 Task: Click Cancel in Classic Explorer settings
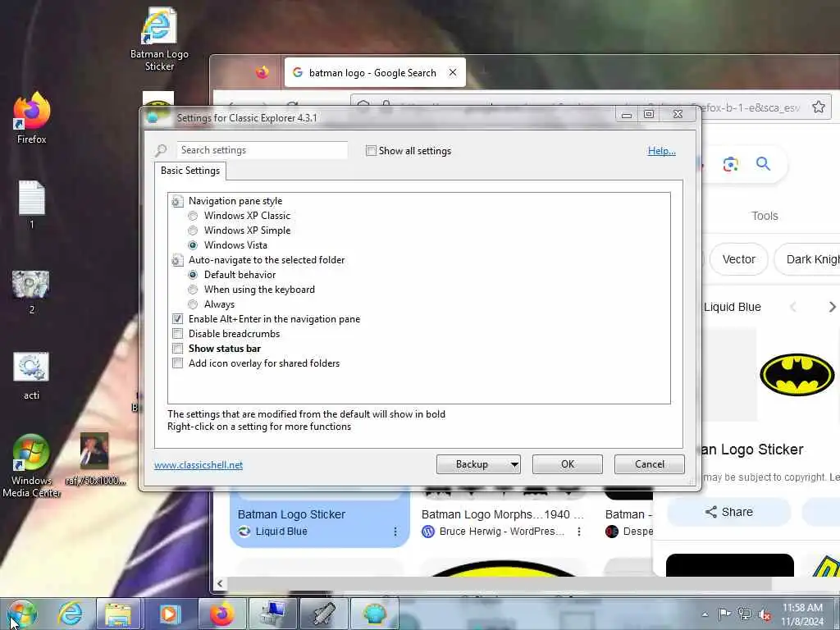click(650, 464)
